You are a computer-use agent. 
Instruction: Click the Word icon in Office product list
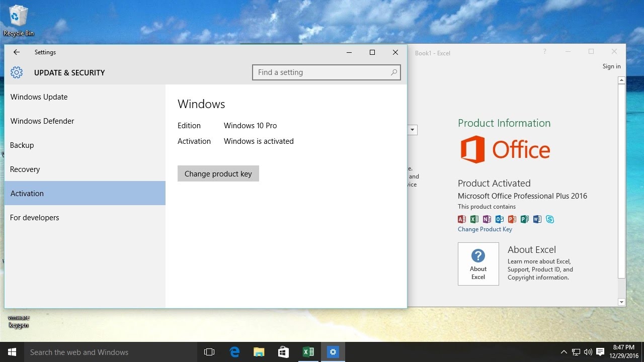(x=537, y=219)
